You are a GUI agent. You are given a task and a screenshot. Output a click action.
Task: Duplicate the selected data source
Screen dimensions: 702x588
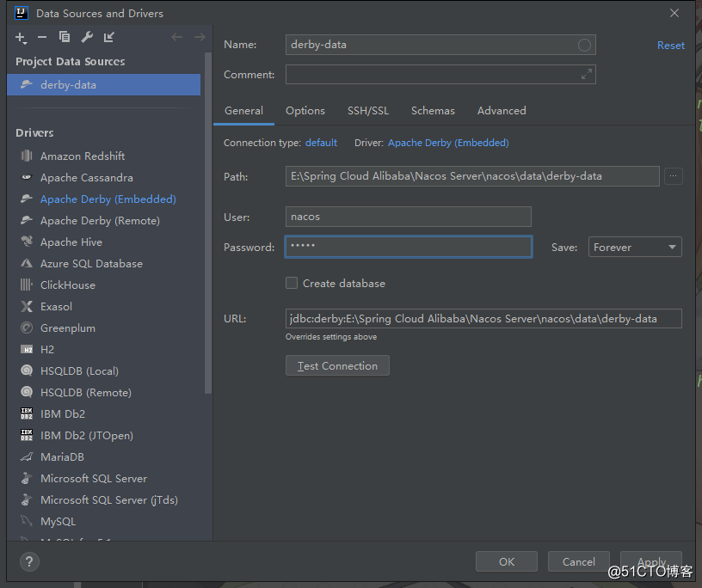tap(65, 37)
